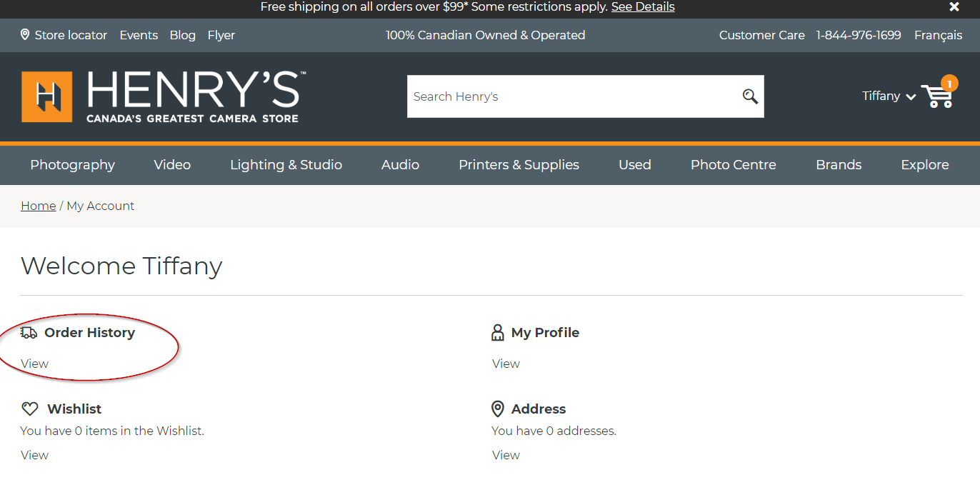980x490 pixels.
Task: Open the Used menu
Action: point(635,165)
